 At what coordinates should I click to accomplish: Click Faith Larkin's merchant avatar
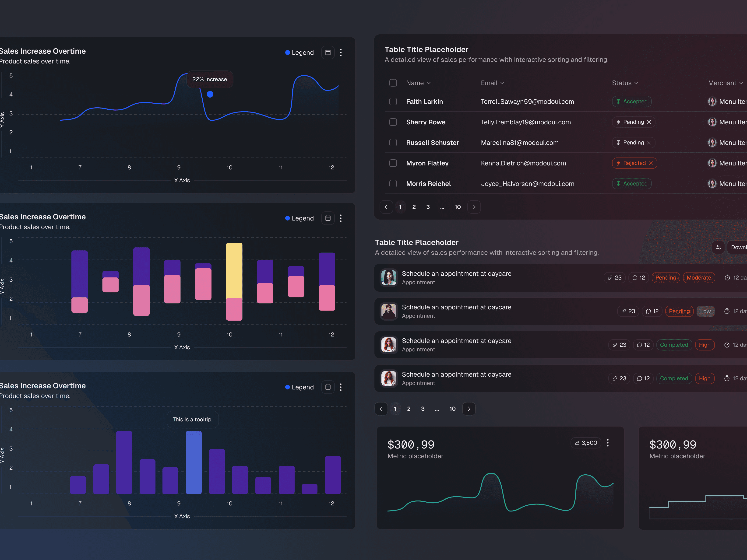tap(712, 101)
